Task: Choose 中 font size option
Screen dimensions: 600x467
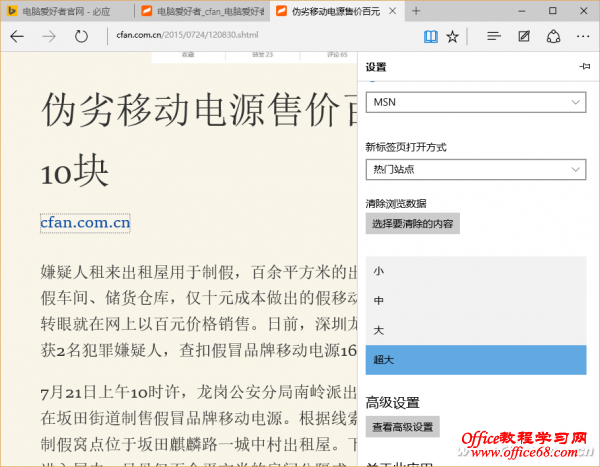Action: pyautogui.click(x=476, y=300)
